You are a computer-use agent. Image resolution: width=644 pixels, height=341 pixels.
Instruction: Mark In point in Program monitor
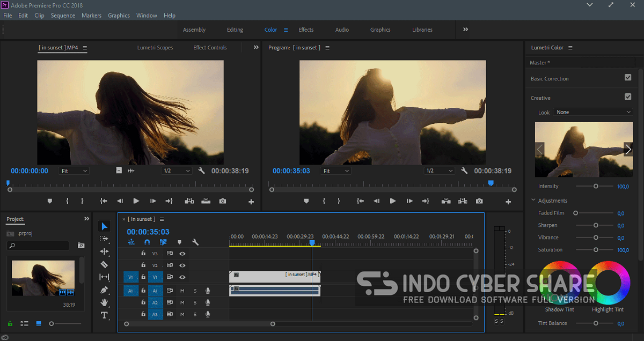pyautogui.click(x=324, y=201)
